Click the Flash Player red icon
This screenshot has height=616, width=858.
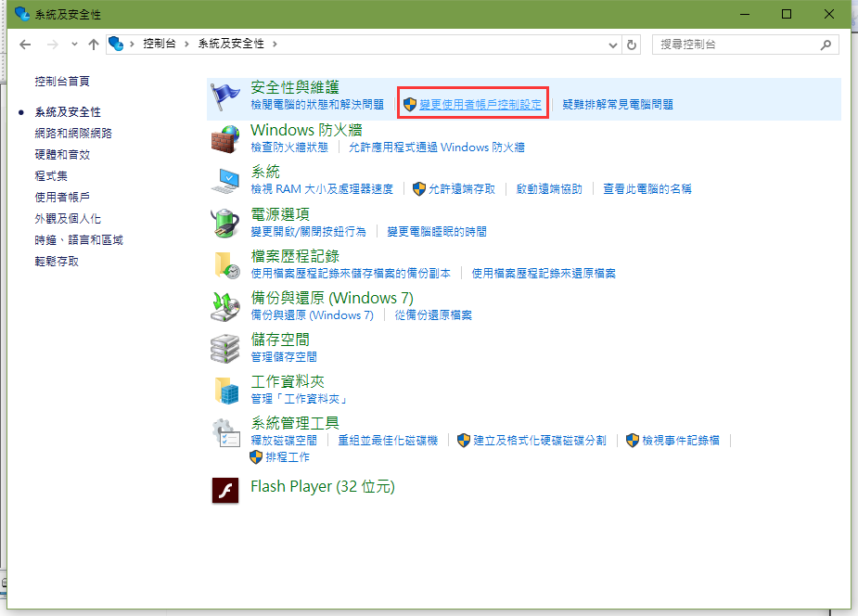click(225, 490)
